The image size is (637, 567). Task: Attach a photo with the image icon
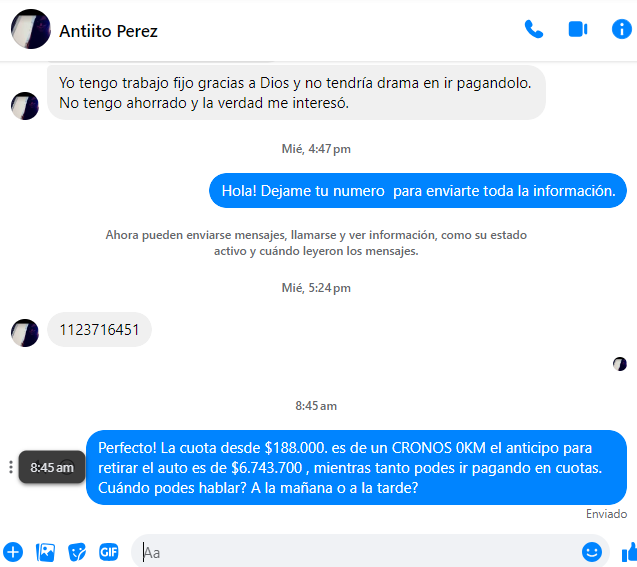(45, 552)
